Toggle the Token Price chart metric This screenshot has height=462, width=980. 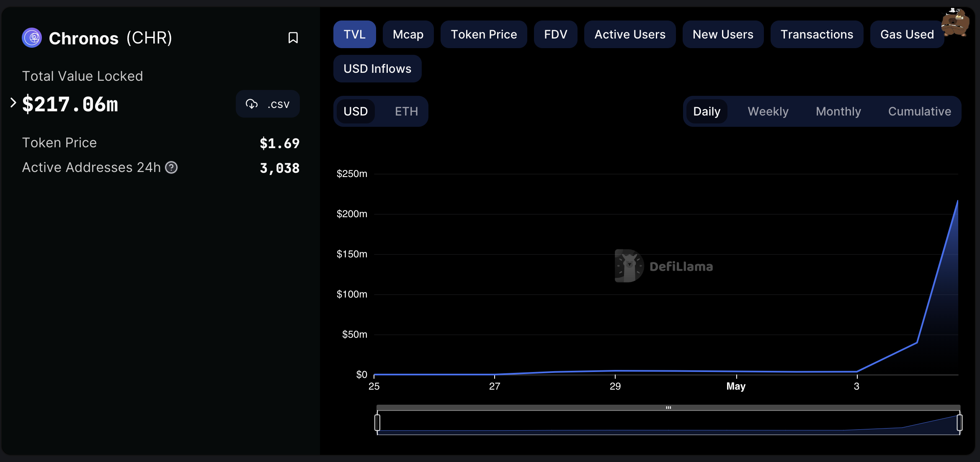[484, 34]
